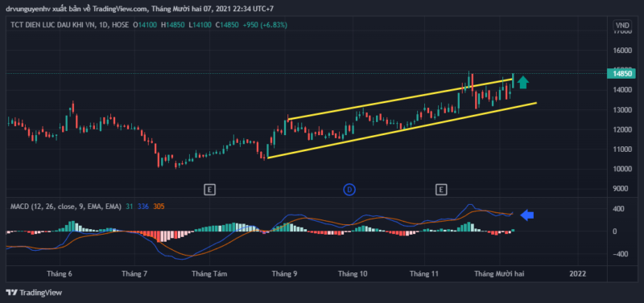
Task: Click the open value O14100
Action: 145,25
